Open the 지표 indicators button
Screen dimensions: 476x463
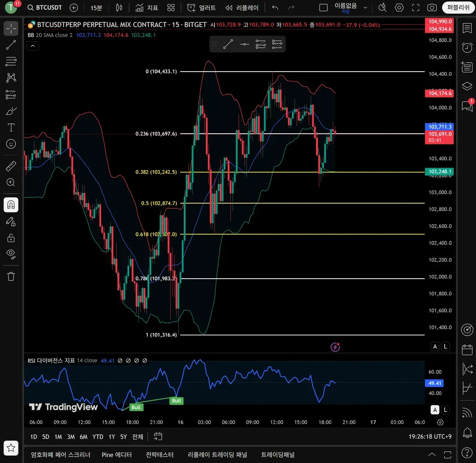tap(147, 8)
